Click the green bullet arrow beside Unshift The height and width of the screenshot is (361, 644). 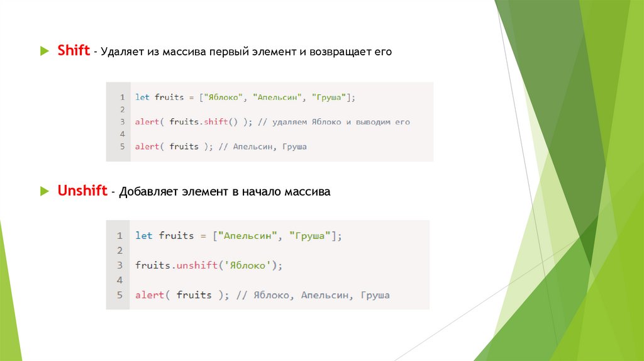click(x=45, y=191)
